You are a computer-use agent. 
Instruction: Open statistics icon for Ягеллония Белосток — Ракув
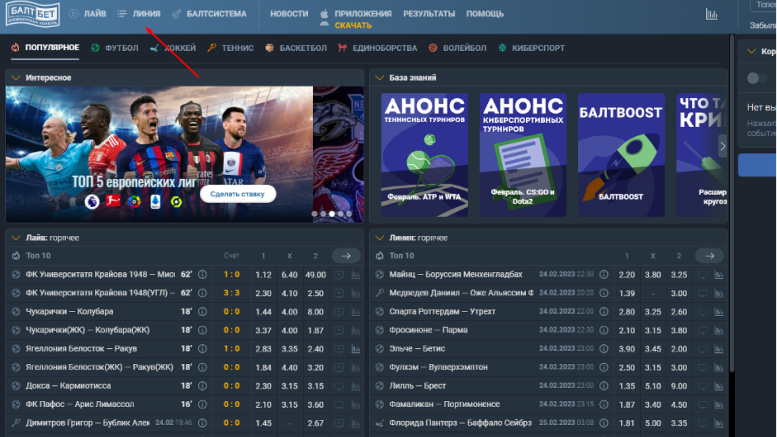click(x=355, y=347)
